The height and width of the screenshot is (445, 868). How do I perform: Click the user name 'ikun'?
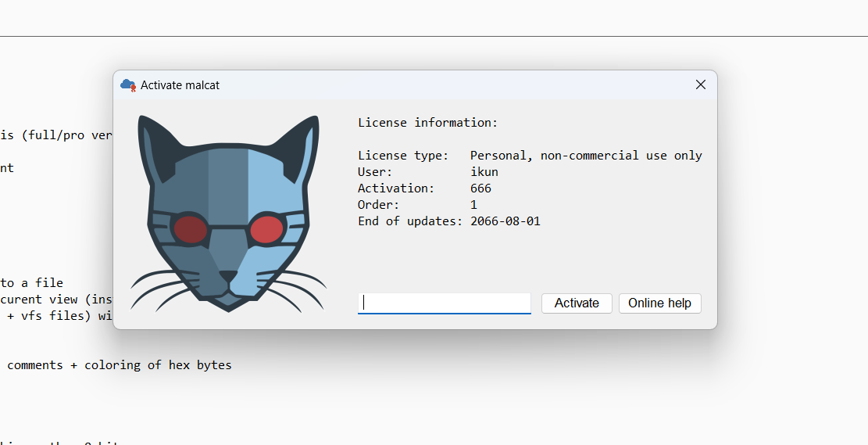pyautogui.click(x=484, y=172)
